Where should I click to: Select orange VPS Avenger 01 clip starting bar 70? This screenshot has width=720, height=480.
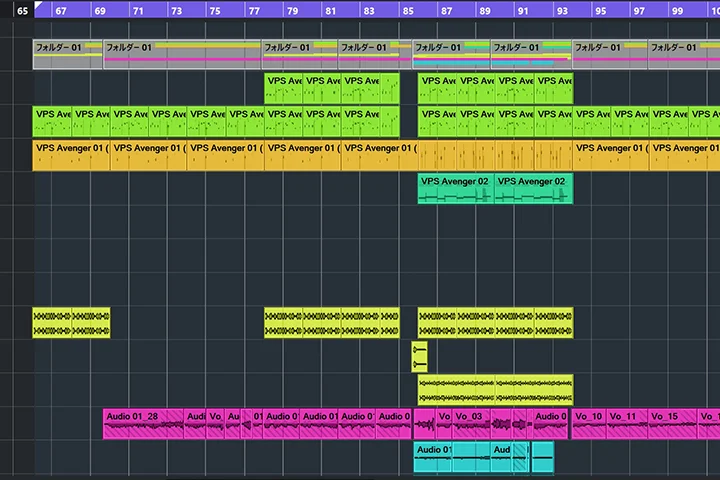149,156
